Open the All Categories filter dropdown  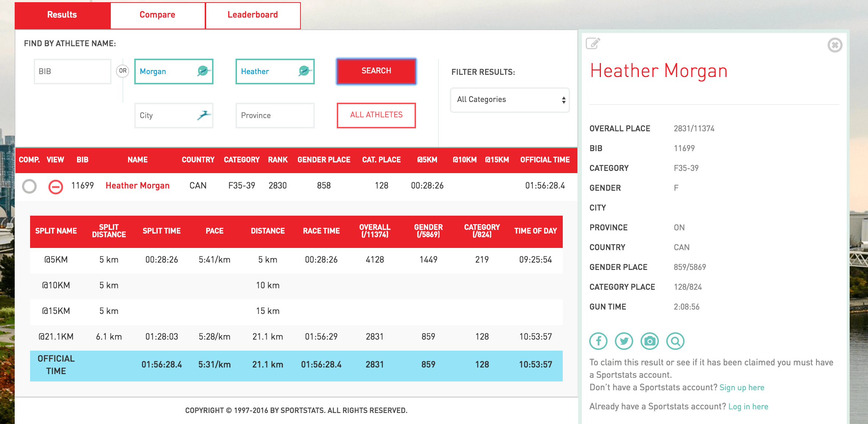point(510,100)
